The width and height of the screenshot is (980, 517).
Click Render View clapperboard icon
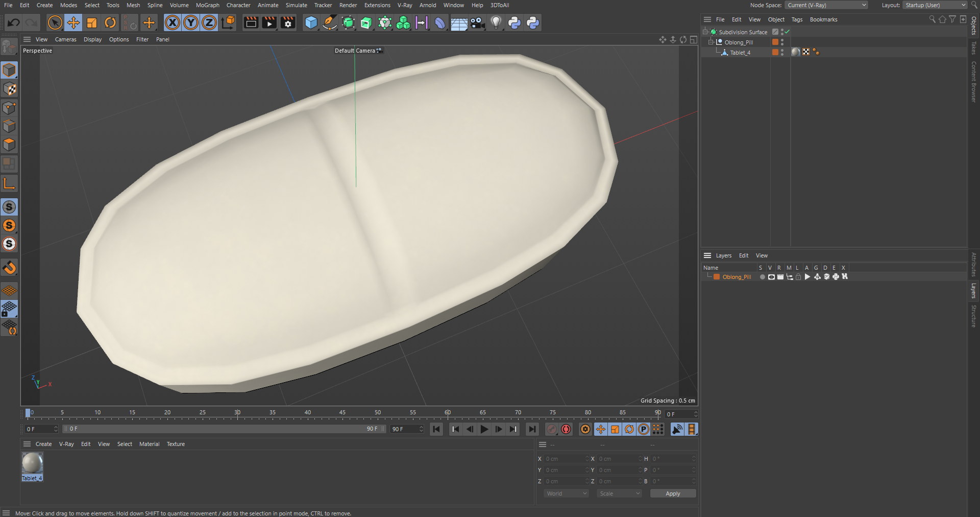[x=251, y=22]
